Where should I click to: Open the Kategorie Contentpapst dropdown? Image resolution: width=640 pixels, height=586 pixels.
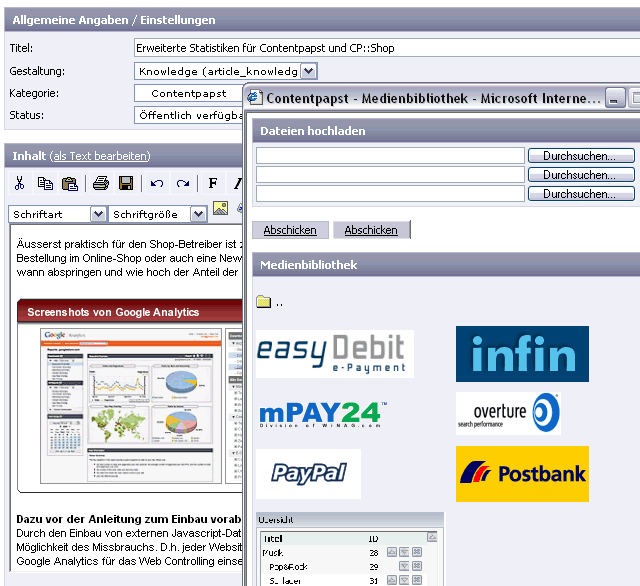(189, 93)
